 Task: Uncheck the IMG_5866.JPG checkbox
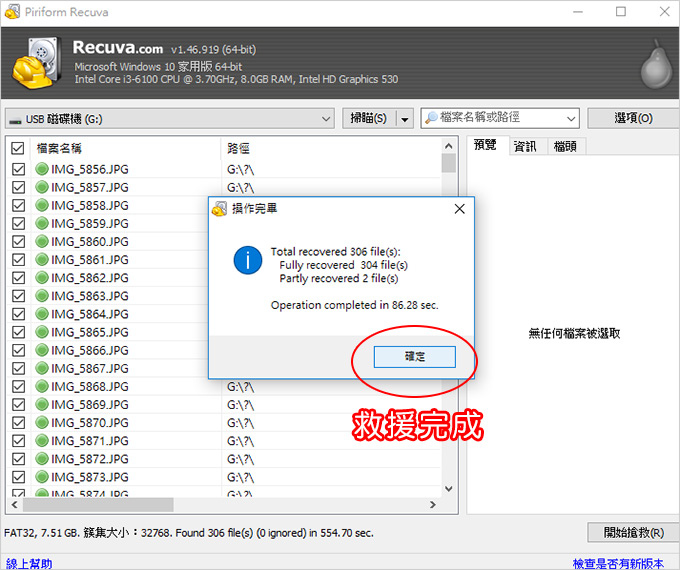click(18, 350)
